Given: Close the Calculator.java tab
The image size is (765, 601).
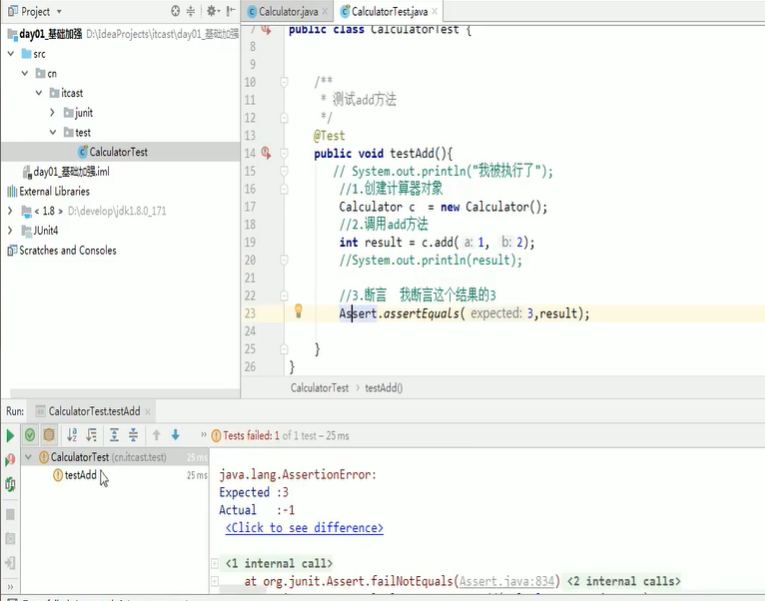Looking at the screenshot, I should coord(325,12).
